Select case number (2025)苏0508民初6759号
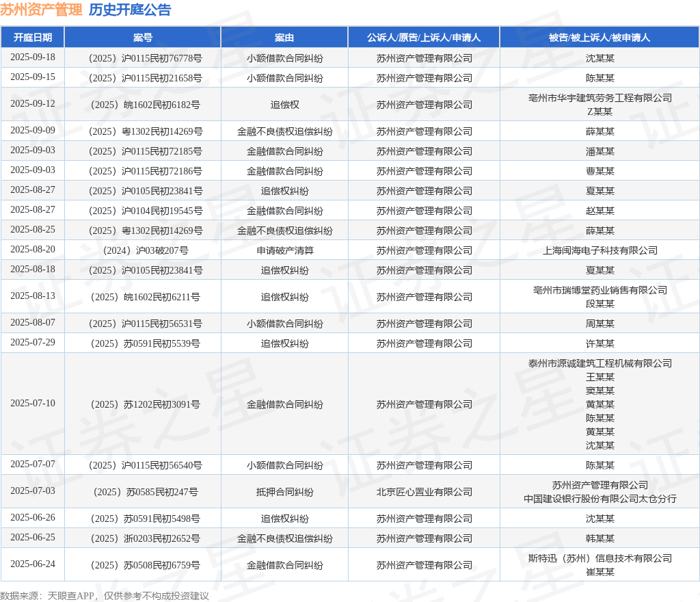The height and width of the screenshot is (602, 700). point(145,565)
